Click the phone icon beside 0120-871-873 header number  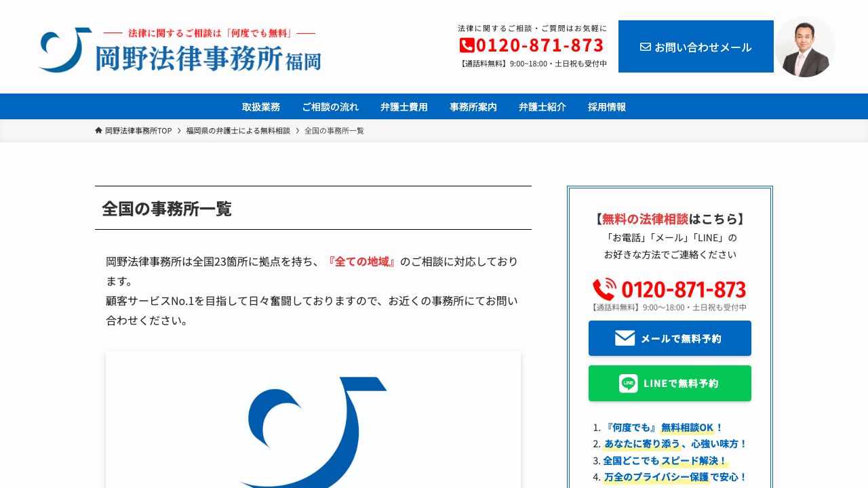[467, 46]
